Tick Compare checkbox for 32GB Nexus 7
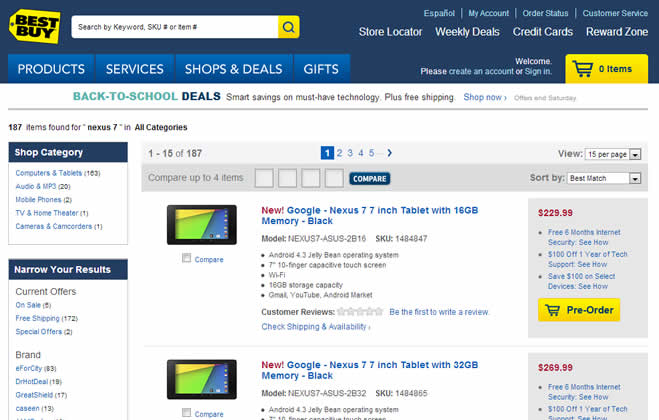Image resolution: width=659 pixels, height=420 pixels. 187,412
